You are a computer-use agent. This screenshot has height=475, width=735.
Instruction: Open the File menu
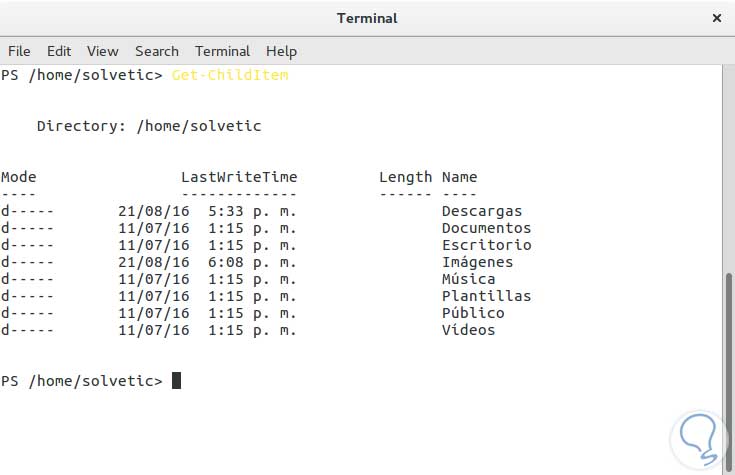pos(19,51)
